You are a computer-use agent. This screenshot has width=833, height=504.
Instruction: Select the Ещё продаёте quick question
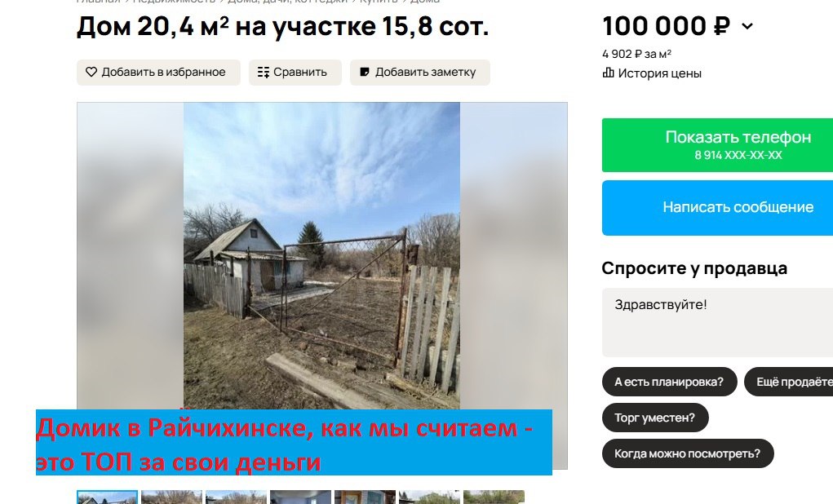[x=788, y=382]
